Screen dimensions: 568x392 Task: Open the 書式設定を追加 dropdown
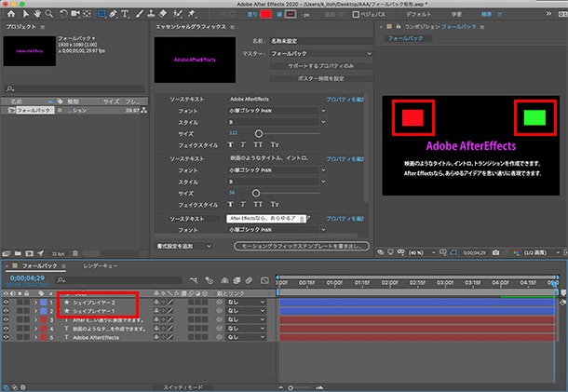[x=184, y=246]
